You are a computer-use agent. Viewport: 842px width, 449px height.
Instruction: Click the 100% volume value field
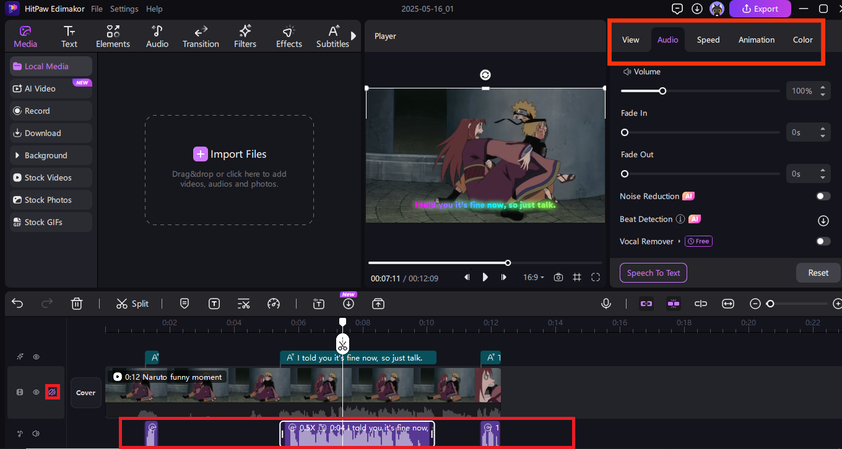802,91
